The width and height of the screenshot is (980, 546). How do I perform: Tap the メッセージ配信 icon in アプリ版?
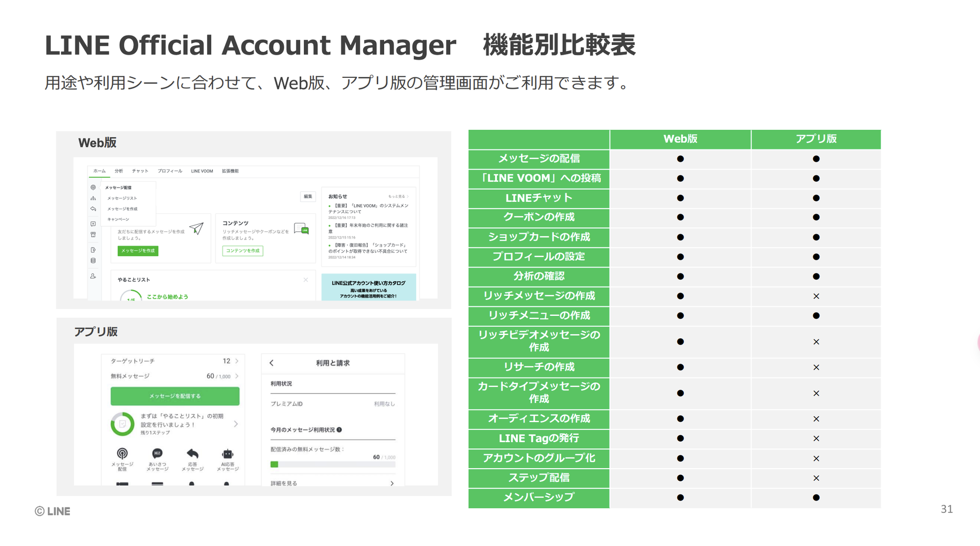122,453
